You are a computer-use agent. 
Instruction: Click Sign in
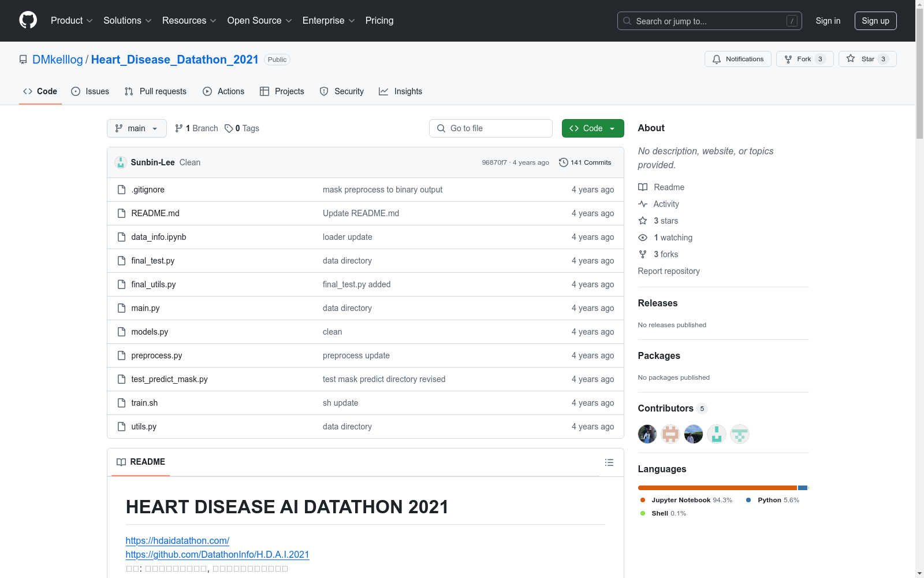tap(828, 21)
